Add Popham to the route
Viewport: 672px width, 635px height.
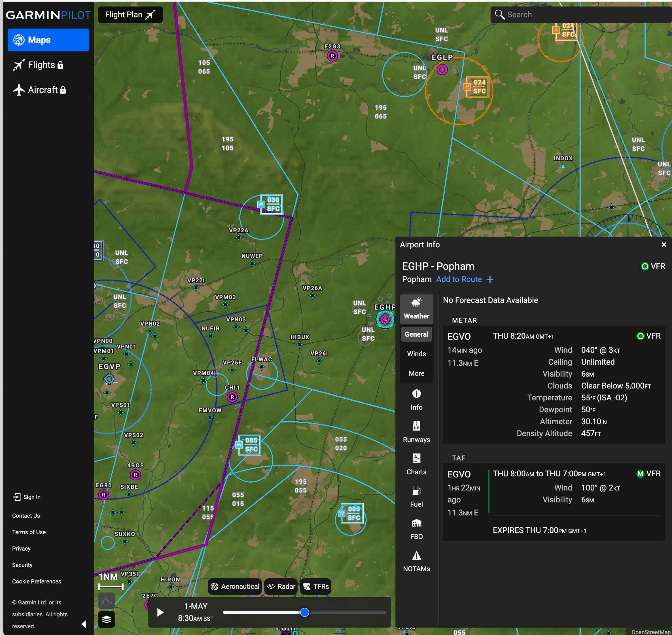click(x=465, y=279)
